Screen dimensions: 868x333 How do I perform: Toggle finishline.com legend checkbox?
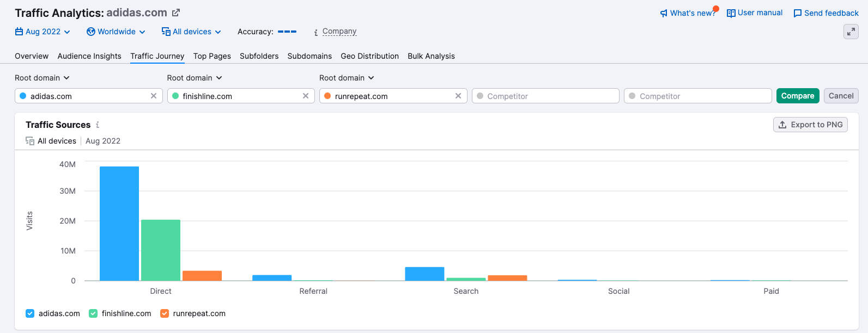pyautogui.click(x=93, y=313)
